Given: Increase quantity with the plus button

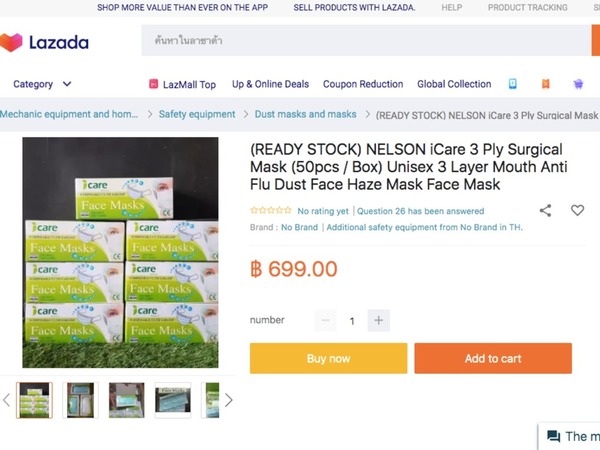Looking at the screenshot, I should tap(378, 320).
